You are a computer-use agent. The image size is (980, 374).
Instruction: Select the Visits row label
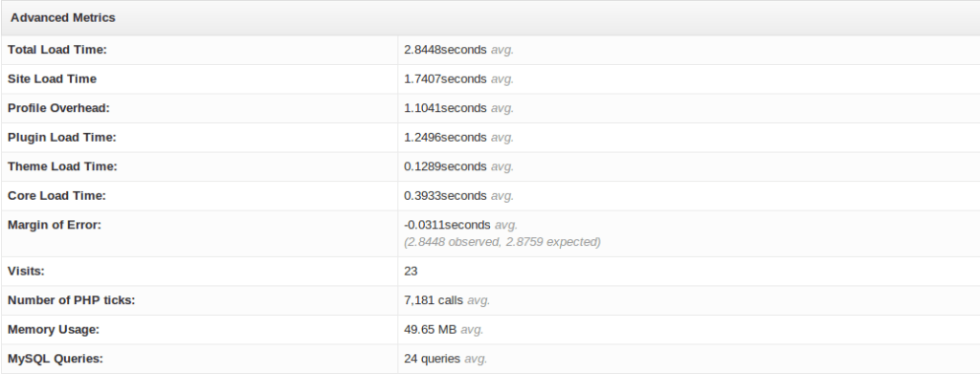(x=26, y=271)
